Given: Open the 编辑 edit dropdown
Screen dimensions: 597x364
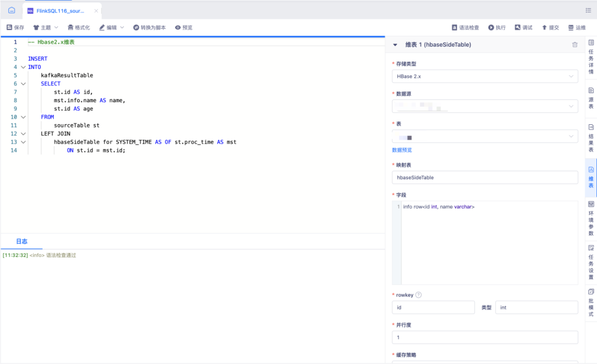Looking at the screenshot, I should [112, 28].
